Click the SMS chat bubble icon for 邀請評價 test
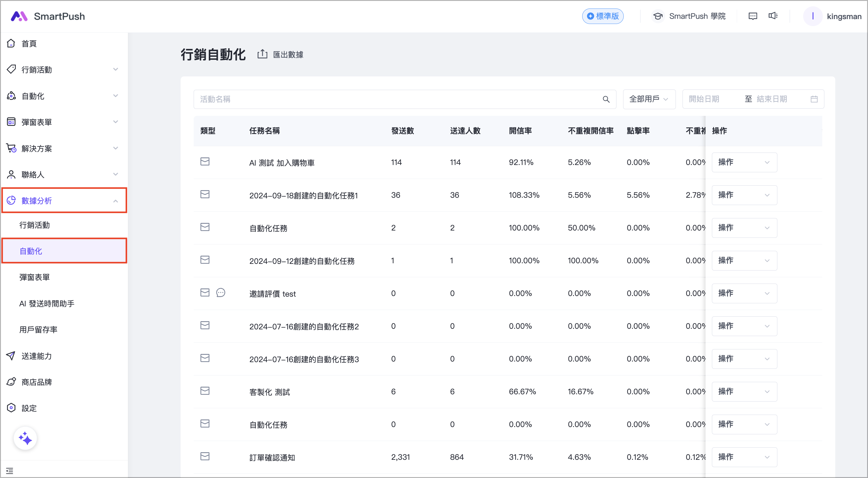Viewport: 868px width, 478px height. (221, 293)
